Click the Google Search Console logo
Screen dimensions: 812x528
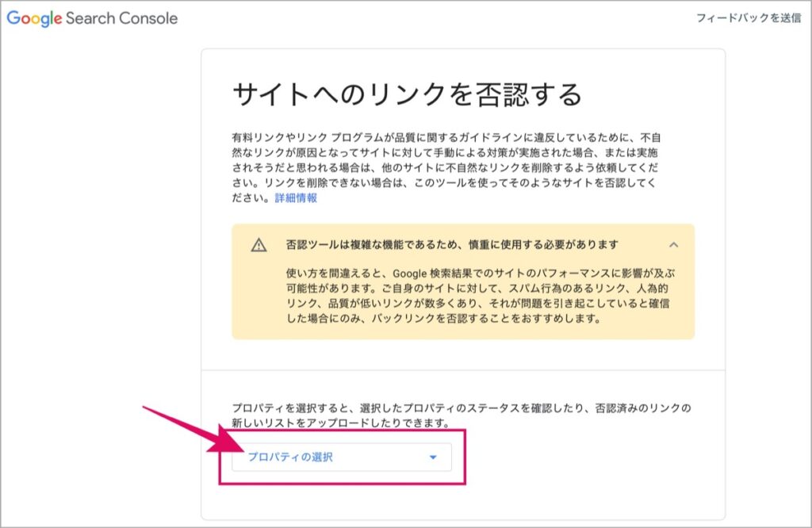coord(92,19)
